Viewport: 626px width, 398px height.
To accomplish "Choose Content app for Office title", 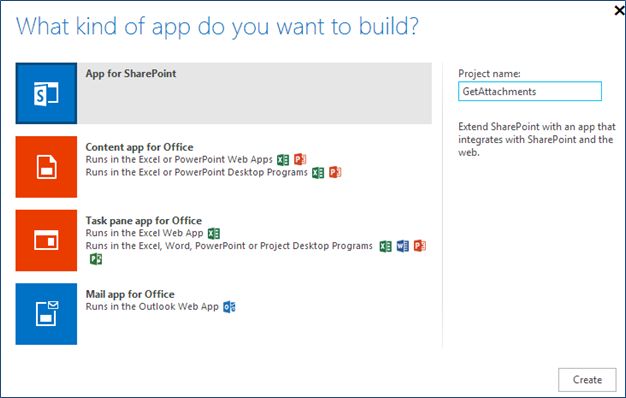I will point(139,147).
